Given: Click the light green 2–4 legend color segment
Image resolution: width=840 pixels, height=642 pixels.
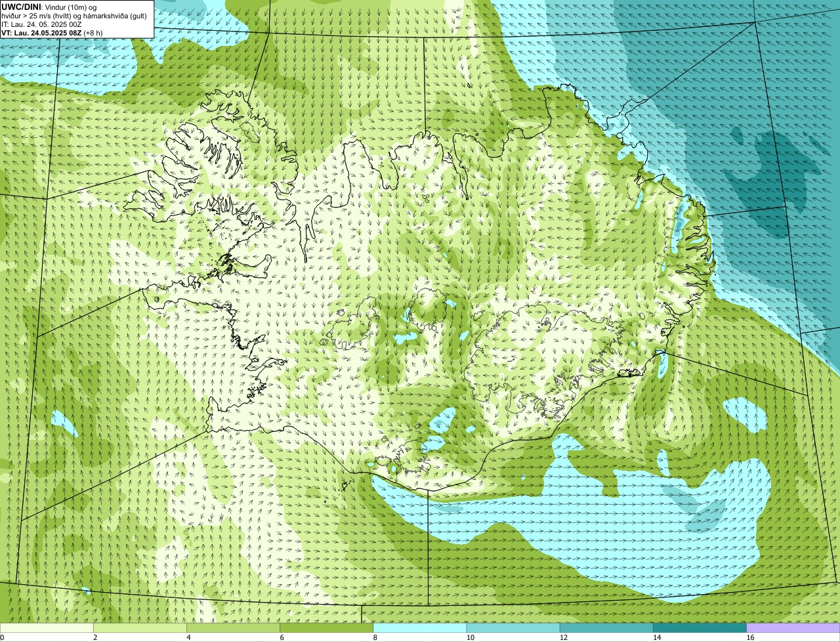Looking at the screenshot, I should (140, 628).
